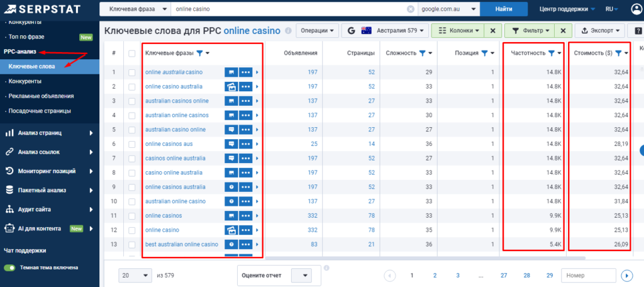644x287 pixels.
Task: Go to the previous page with the arrow button
Action: (x=390, y=276)
